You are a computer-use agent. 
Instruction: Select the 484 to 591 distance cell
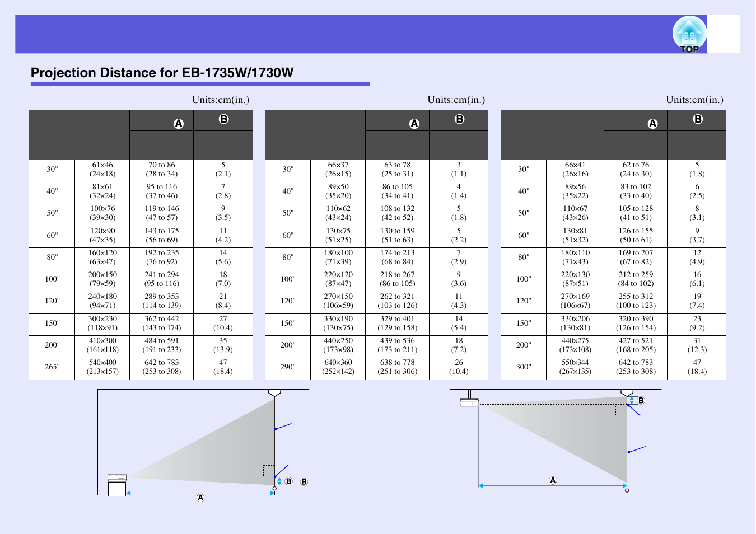pyautogui.click(x=162, y=345)
